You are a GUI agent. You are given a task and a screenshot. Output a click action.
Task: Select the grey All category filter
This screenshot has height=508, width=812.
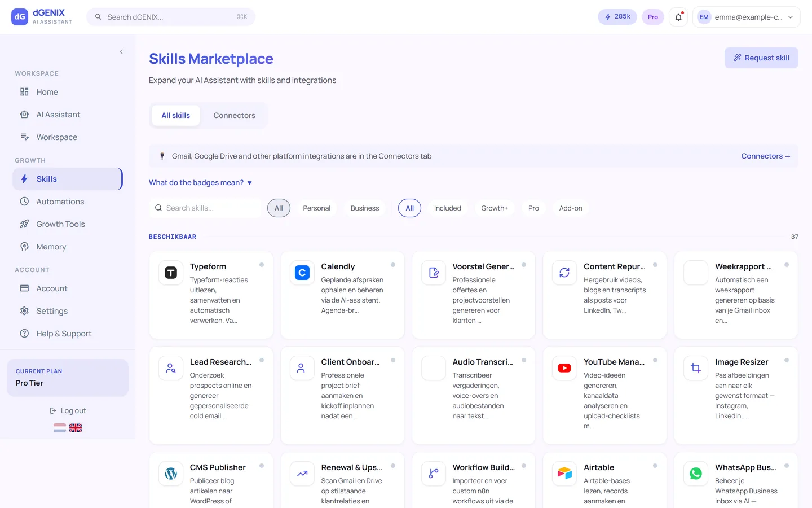click(279, 208)
